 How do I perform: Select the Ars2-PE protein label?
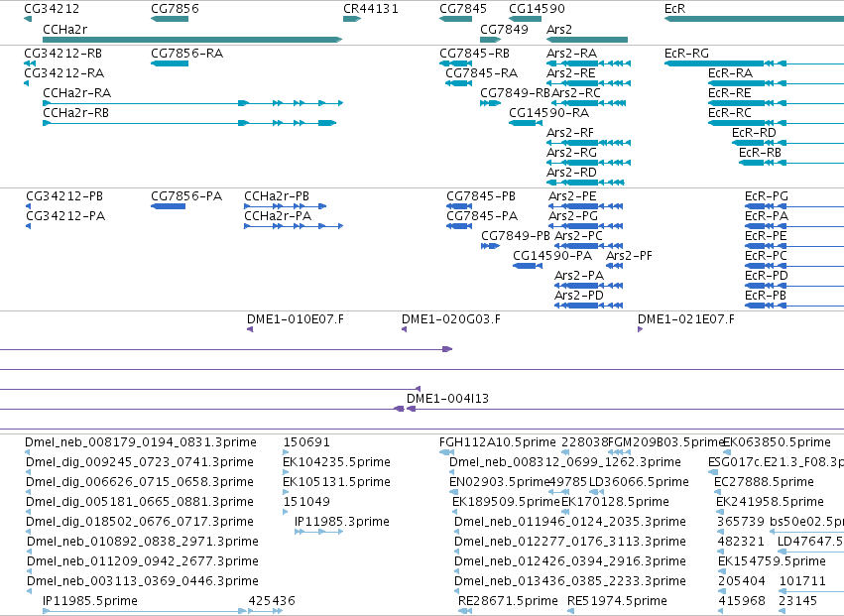(572, 196)
